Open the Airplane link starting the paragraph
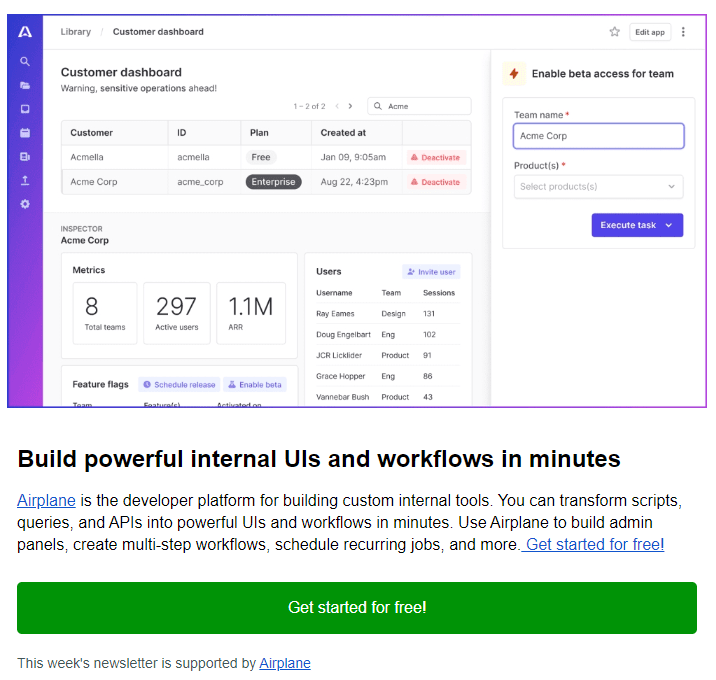This screenshot has width=716, height=680. 46,501
